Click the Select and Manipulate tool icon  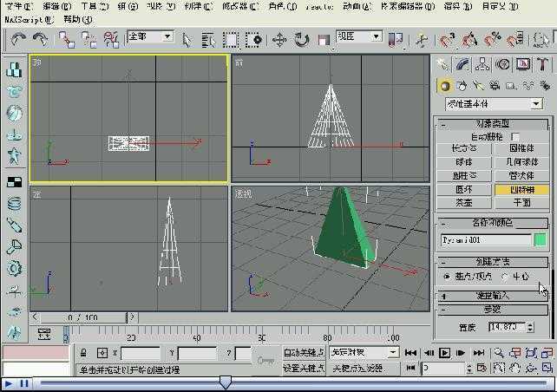[422, 40]
